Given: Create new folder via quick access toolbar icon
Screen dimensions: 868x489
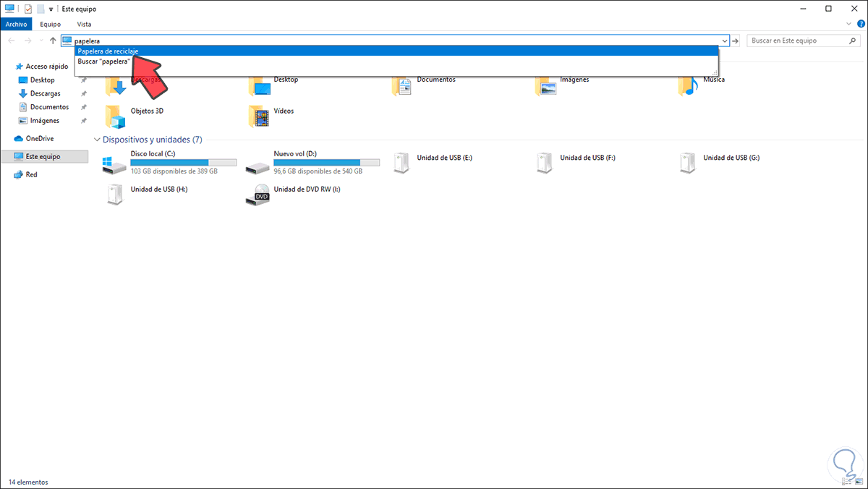Looking at the screenshot, I should click(41, 9).
